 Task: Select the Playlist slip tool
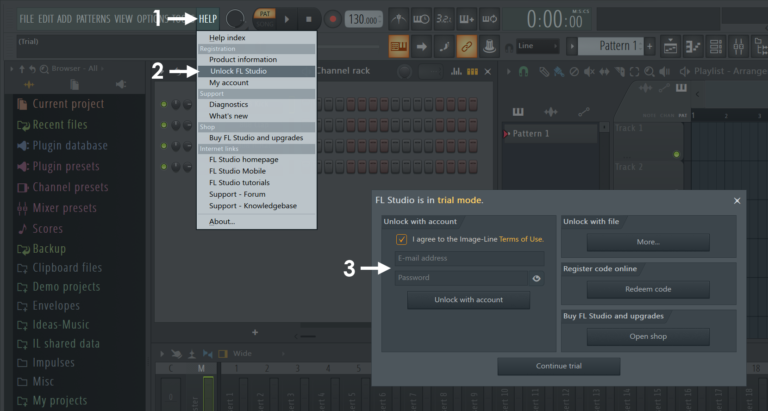[604, 72]
